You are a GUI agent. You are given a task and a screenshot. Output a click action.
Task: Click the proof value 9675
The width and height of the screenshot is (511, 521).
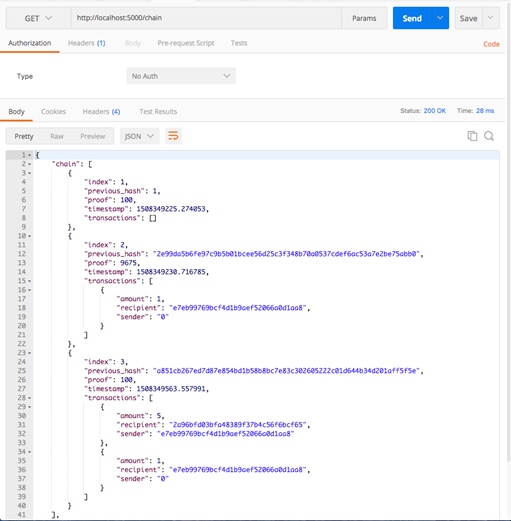[128, 263]
